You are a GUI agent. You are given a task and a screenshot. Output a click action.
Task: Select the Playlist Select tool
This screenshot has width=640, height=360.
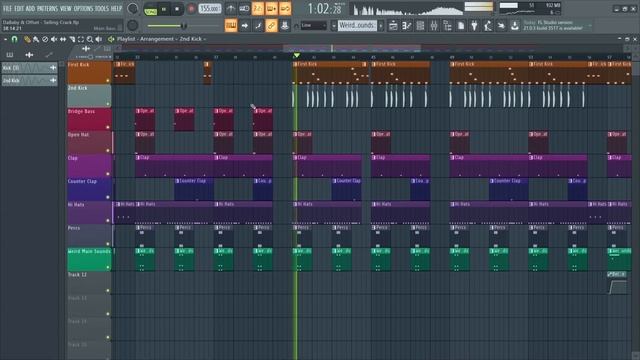tap(81, 39)
